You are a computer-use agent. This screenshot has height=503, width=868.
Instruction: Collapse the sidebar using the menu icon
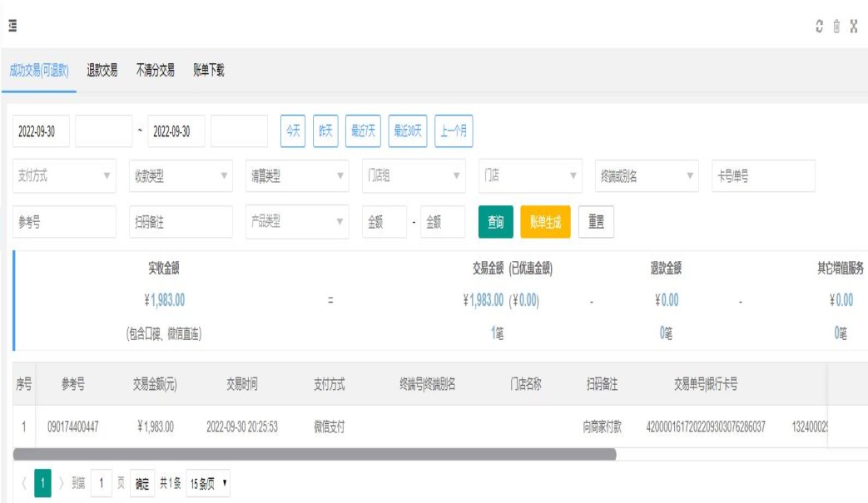pyautogui.click(x=13, y=26)
